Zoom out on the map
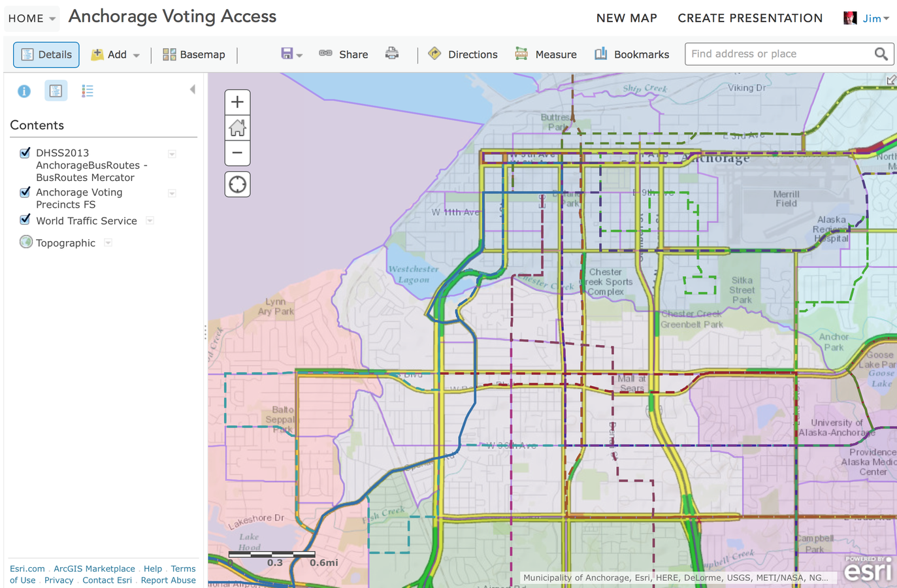897x588 pixels. 238,153
